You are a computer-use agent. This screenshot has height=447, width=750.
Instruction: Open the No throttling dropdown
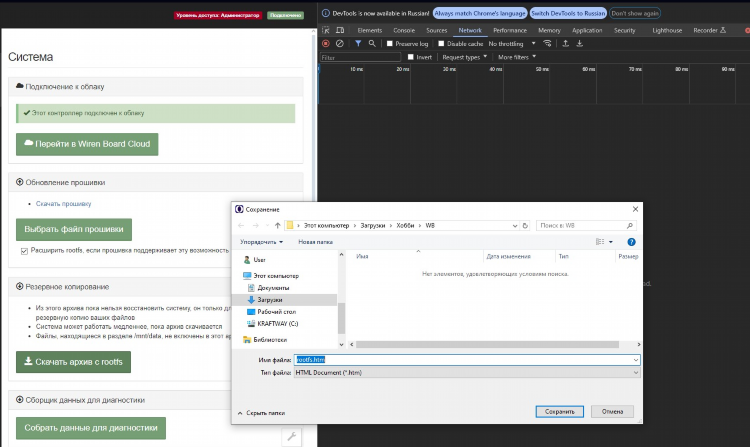click(512, 44)
